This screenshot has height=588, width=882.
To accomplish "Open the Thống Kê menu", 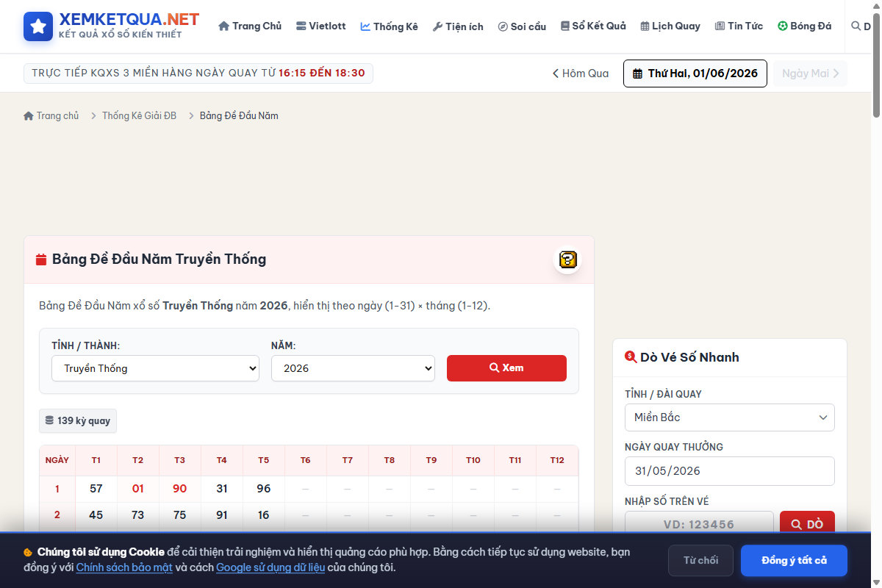I will pos(389,26).
